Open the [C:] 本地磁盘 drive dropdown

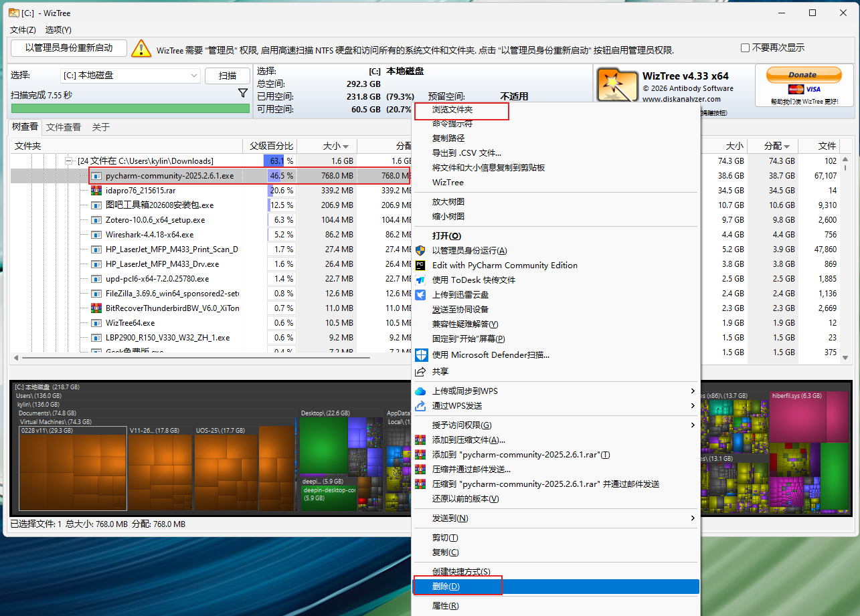click(x=130, y=76)
